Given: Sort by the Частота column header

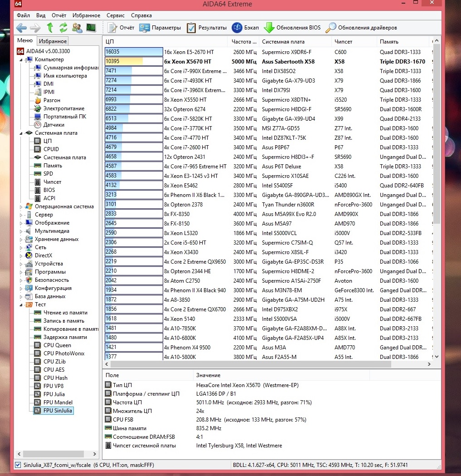Looking at the screenshot, I should point(243,42).
